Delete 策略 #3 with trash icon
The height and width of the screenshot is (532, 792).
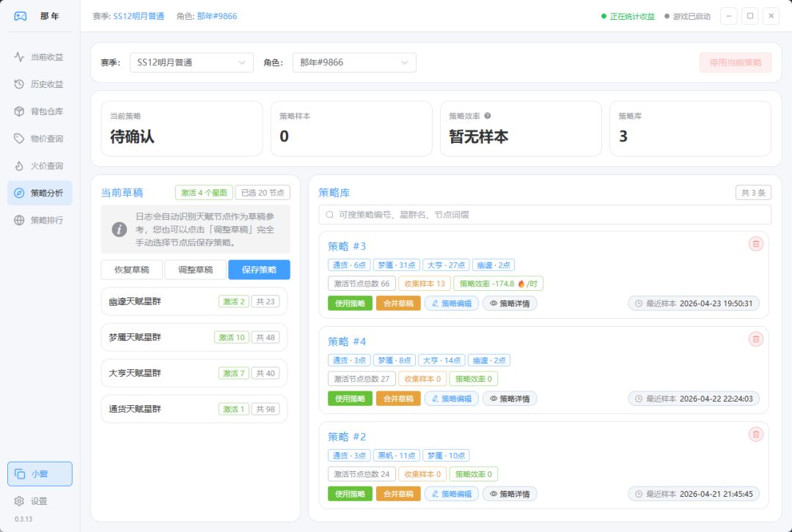click(x=755, y=244)
